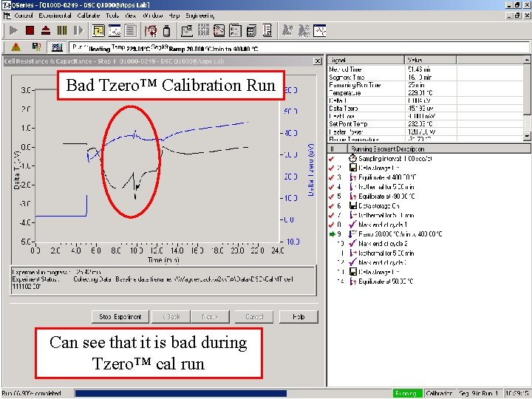Click the app icon left of Control menu

pyautogui.click(x=7, y=16)
